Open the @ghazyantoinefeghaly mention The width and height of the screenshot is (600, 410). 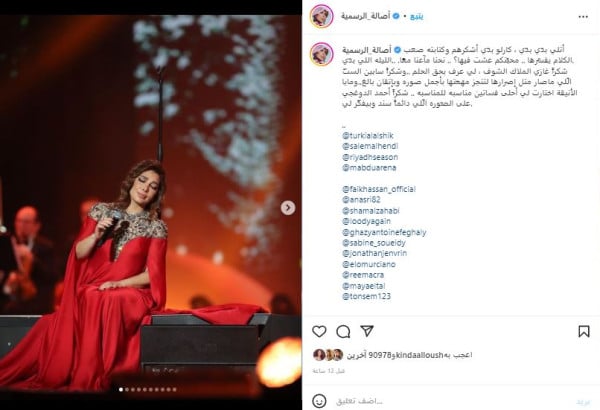click(x=384, y=232)
